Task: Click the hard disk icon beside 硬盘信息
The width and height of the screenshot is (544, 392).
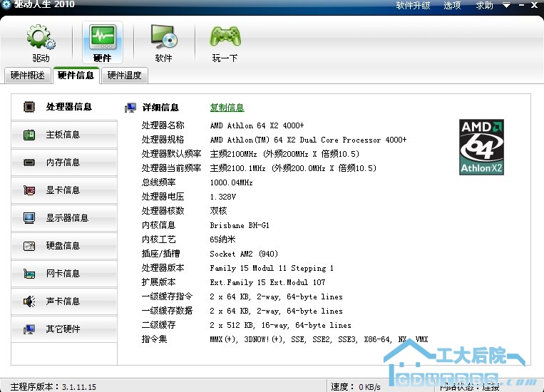Action: click(29, 246)
